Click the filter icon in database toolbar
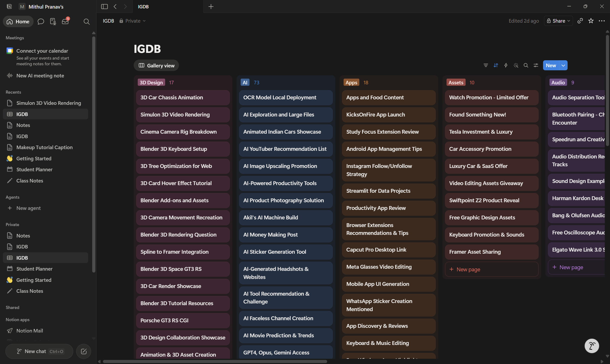Viewport: 610px width, 364px height. point(486,65)
